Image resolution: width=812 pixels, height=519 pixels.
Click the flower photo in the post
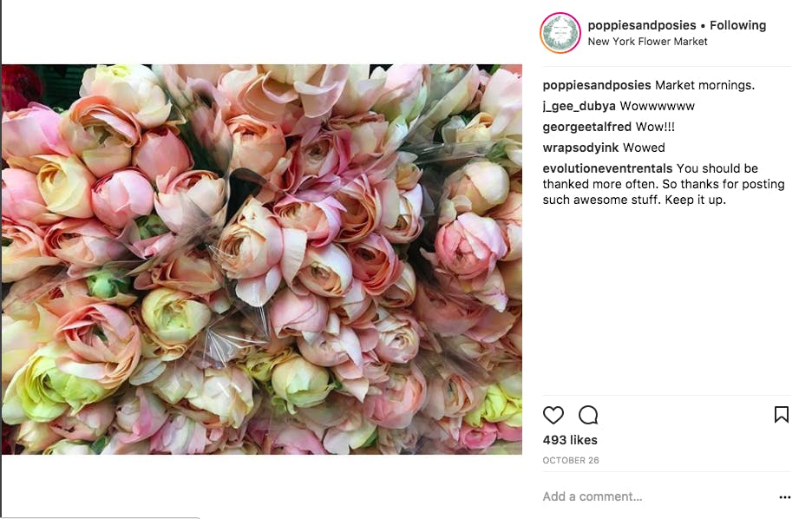[x=261, y=259]
